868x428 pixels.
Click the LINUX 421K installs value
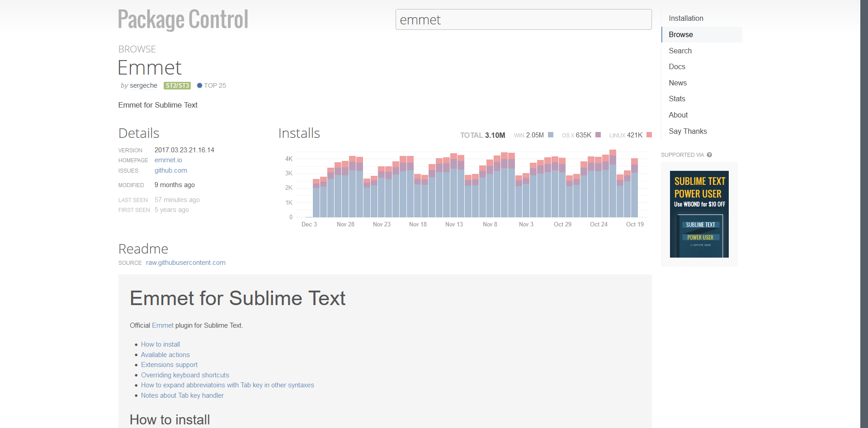635,135
